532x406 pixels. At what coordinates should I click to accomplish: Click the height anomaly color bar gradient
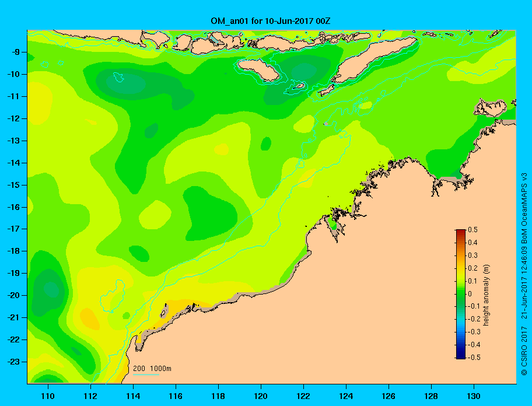pyautogui.click(x=461, y=294)
